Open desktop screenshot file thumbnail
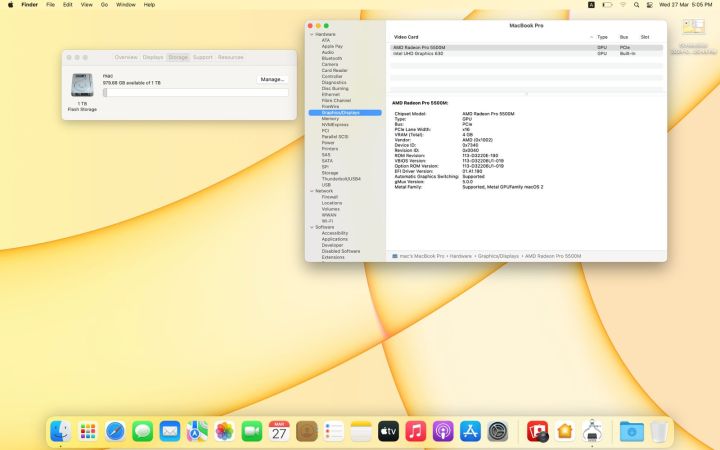This screenshot has height=450, width=720. coord(693,27)
